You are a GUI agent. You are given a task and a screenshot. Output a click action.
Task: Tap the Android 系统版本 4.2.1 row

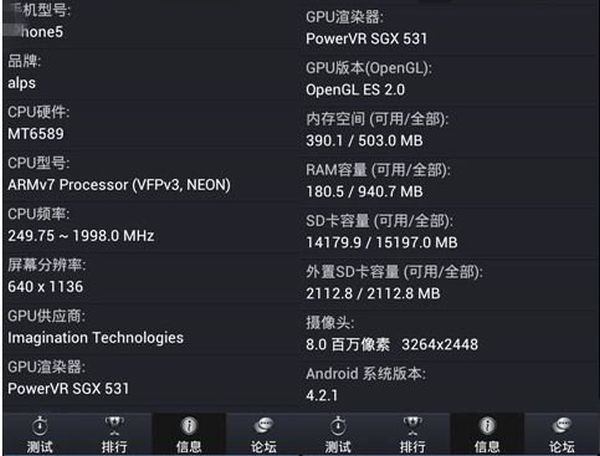[450, 384]
